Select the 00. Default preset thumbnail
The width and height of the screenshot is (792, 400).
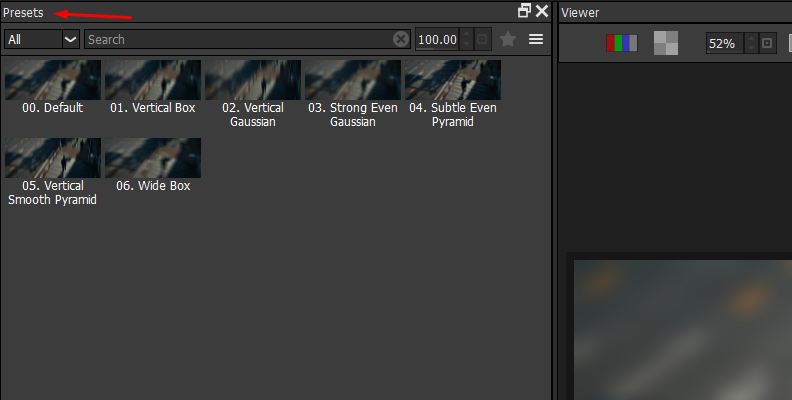53,80
